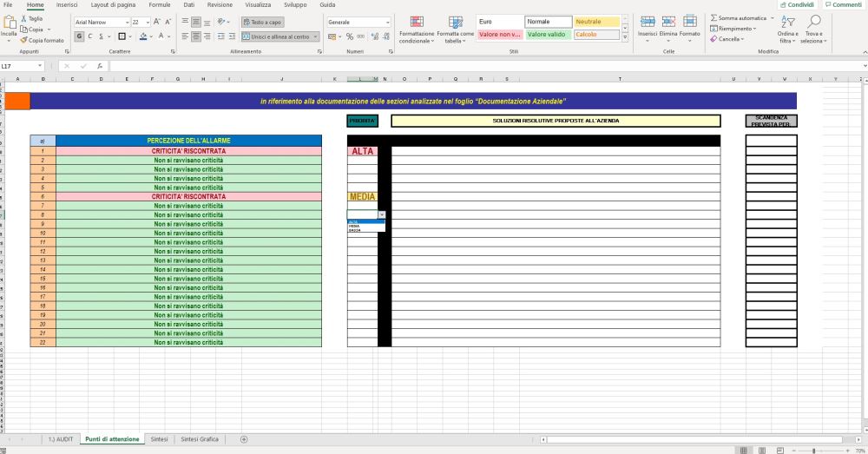Screen dimensions: 868x454
Task: Add a new sheet with plus icon
Action: (244, 439)
